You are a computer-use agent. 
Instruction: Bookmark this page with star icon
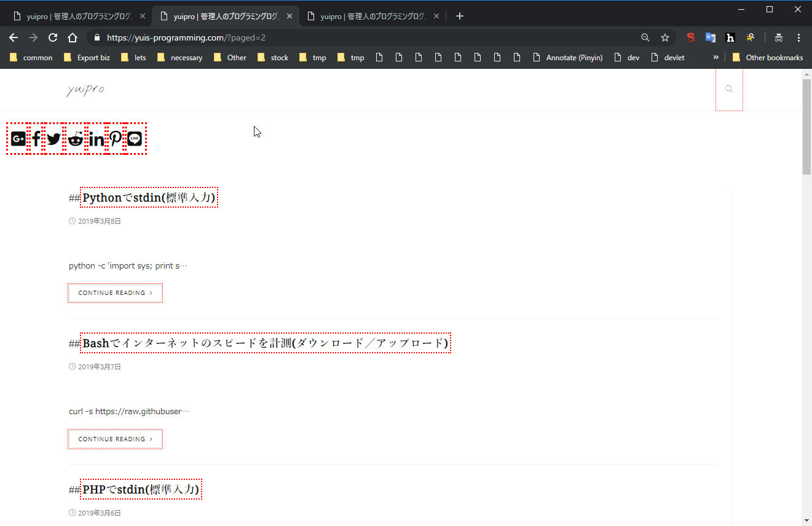[x=664, y=38]
